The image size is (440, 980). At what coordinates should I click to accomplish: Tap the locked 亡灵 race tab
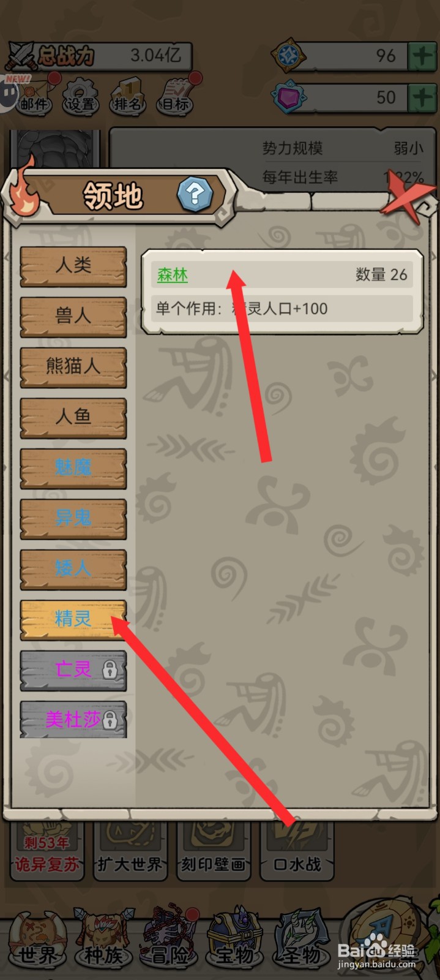pyautogui.click(x=73, y=670)
